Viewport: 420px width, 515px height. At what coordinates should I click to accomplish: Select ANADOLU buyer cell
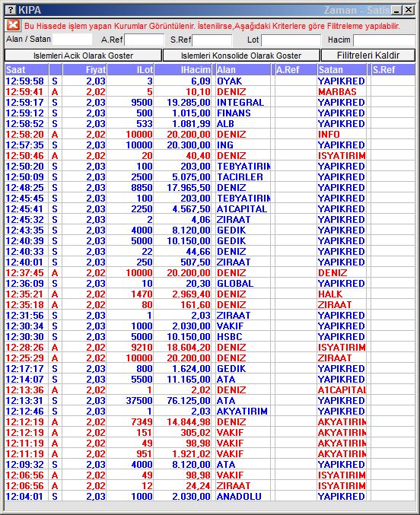pos(243,496)
